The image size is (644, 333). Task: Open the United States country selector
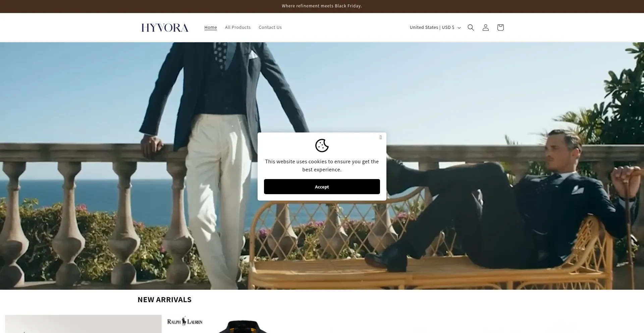click(432, 27)
